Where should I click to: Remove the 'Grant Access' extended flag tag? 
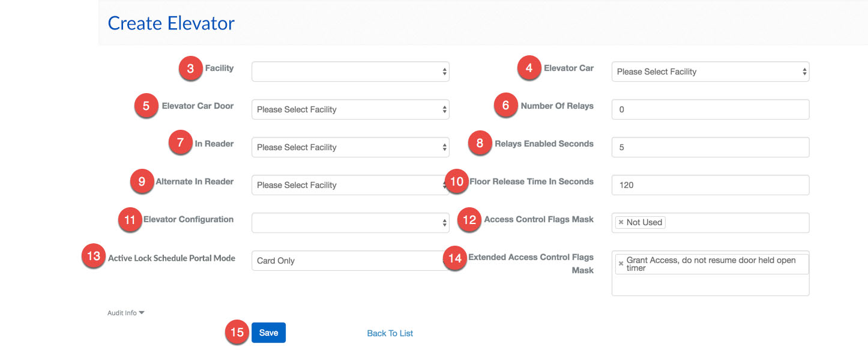pyautogui.click(x=621, y=264)
